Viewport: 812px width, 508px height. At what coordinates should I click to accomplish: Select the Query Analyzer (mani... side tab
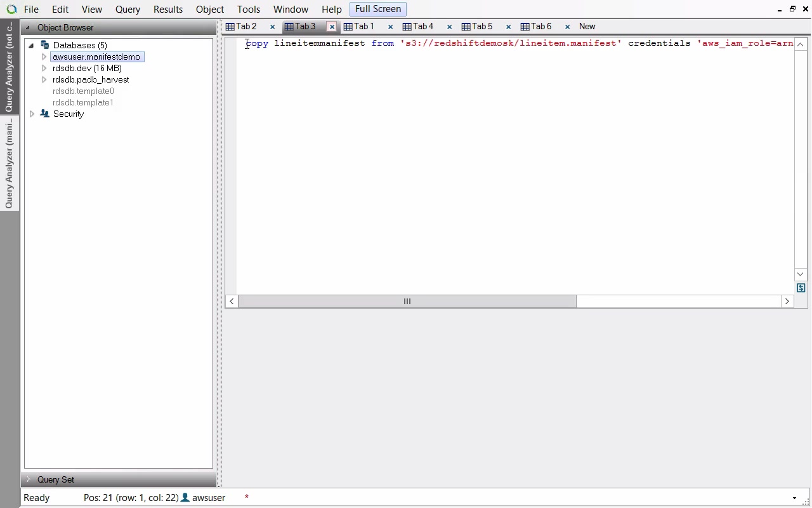(x=9, y=163)
